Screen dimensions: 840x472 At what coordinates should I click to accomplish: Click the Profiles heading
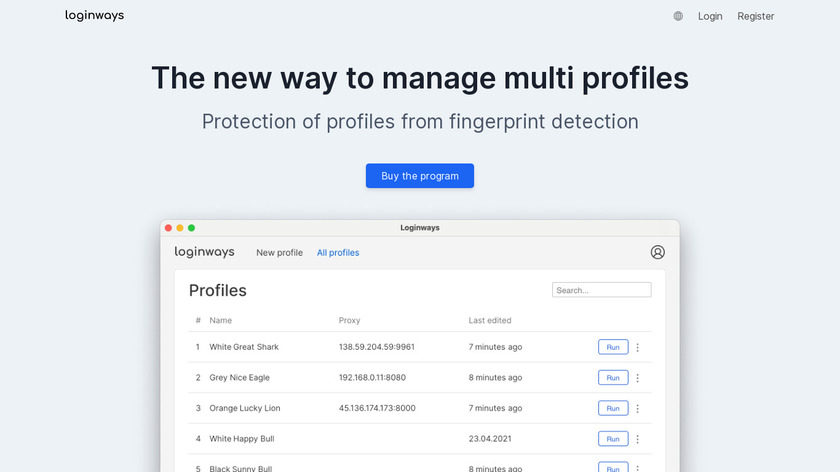218,290
